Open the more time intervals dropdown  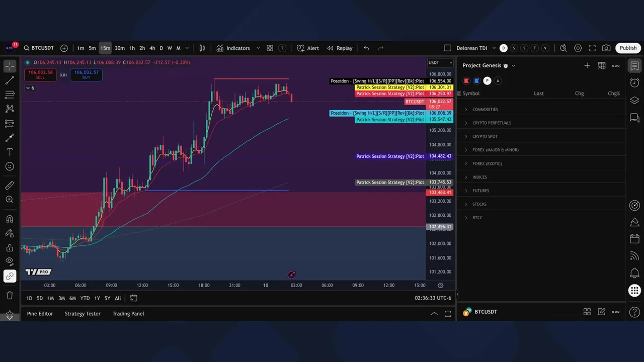tap(187, 48)
